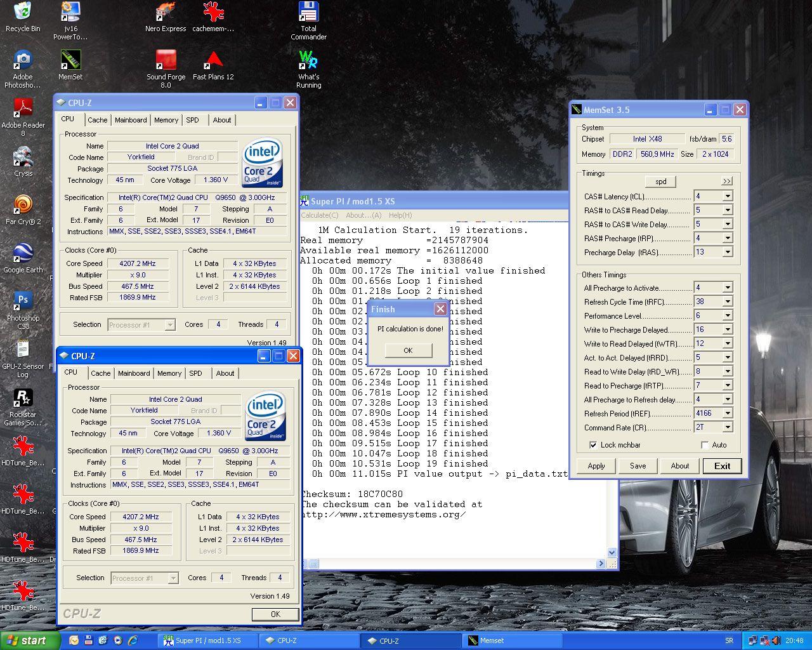Click About button in MemSet
This screenshot has width=812, height=650.
coord(680,466)
